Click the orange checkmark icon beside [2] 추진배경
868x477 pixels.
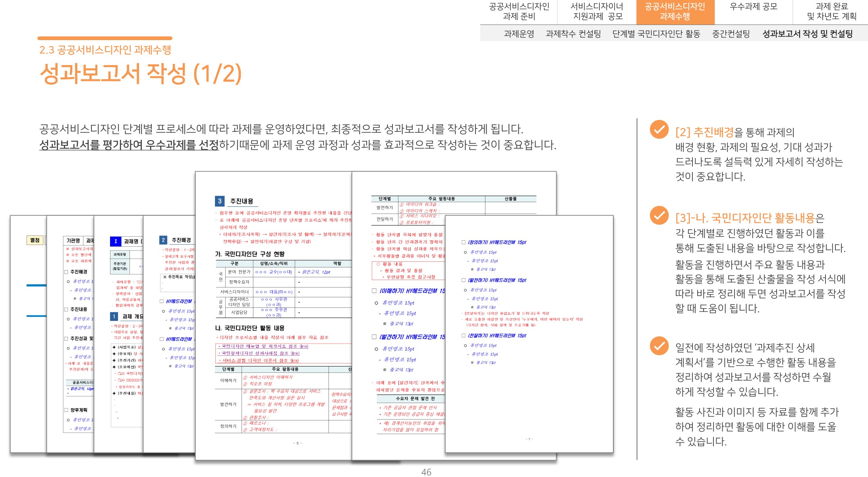coord(659,129)
